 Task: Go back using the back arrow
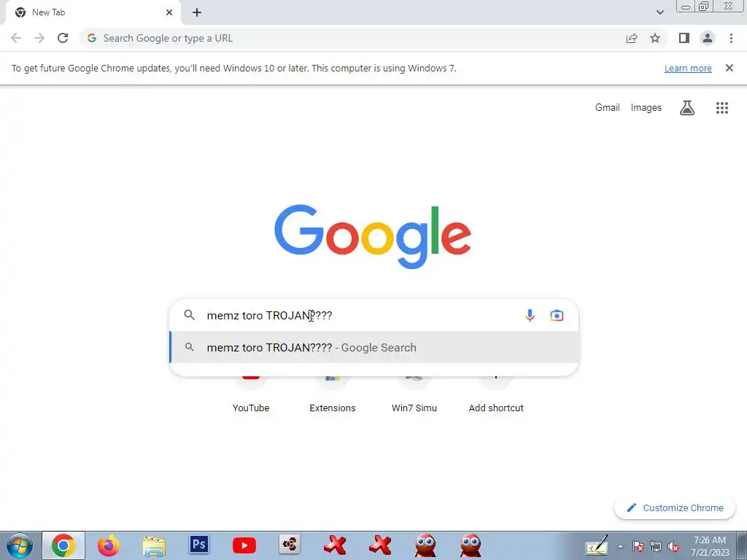click(x=16, y=38)
